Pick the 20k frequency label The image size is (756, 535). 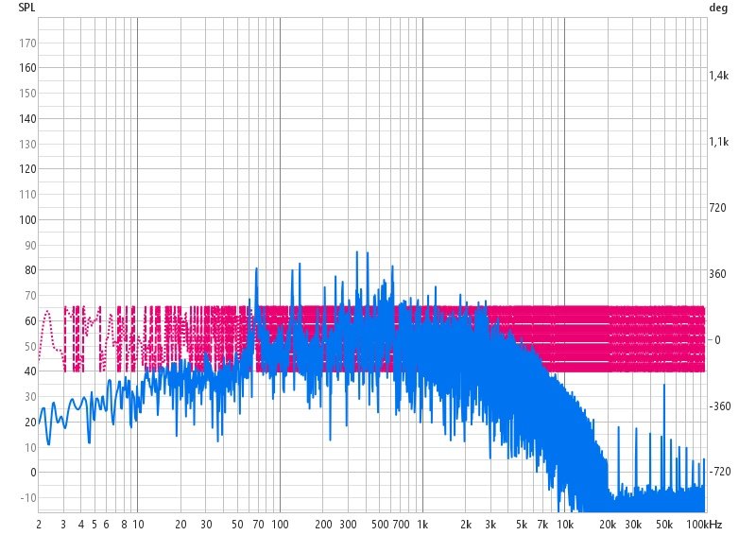click(608, 525)
